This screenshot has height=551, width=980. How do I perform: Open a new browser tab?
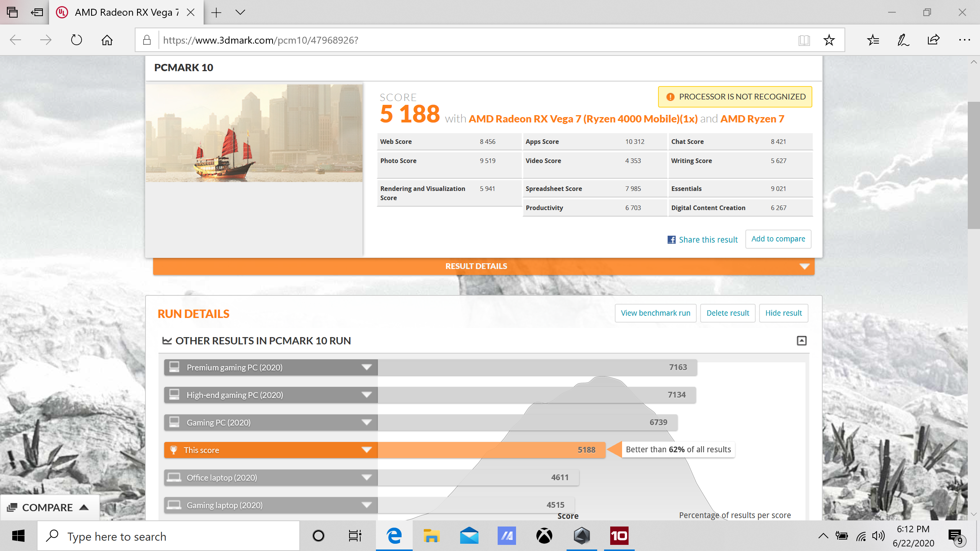[216, 12]
